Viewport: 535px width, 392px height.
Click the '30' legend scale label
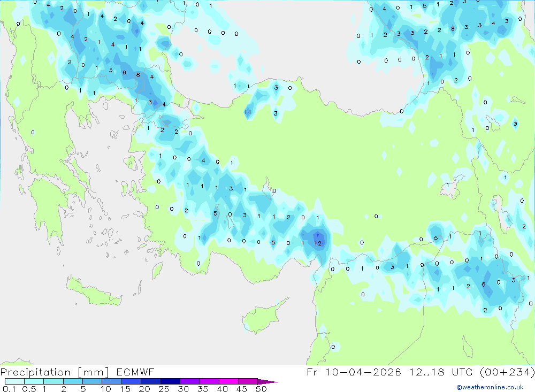[x=183, y=389]
